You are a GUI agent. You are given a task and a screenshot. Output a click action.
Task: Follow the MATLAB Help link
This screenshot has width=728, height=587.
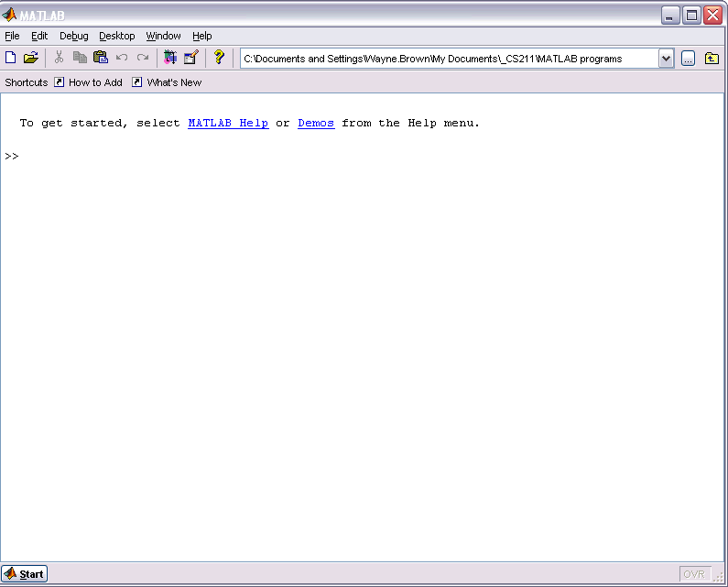[x=228, y=123]
